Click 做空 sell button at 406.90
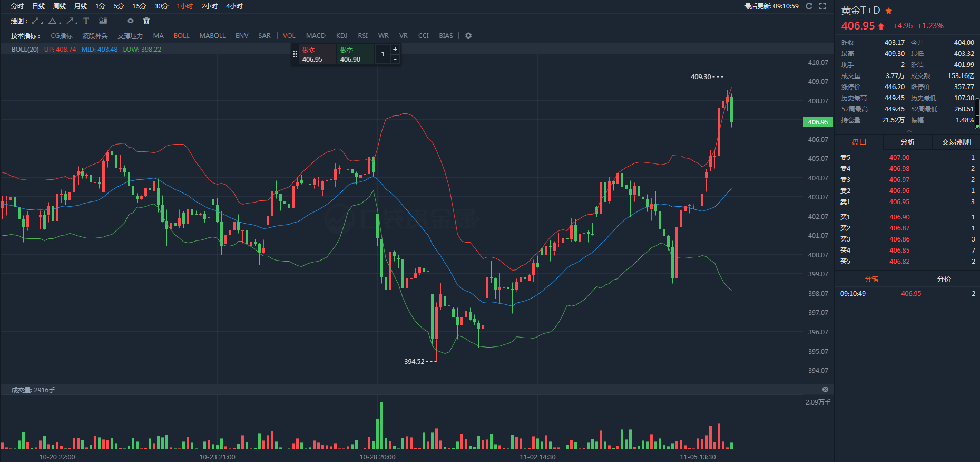Image resolution: width=980 pixels, height=462 pixels. [356, 54]
